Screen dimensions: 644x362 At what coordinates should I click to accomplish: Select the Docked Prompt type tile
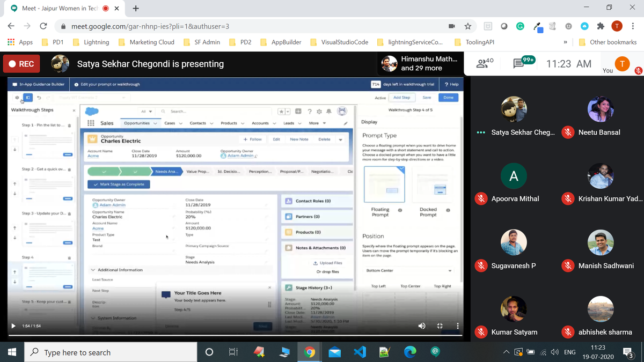click(x=433, y=184)
